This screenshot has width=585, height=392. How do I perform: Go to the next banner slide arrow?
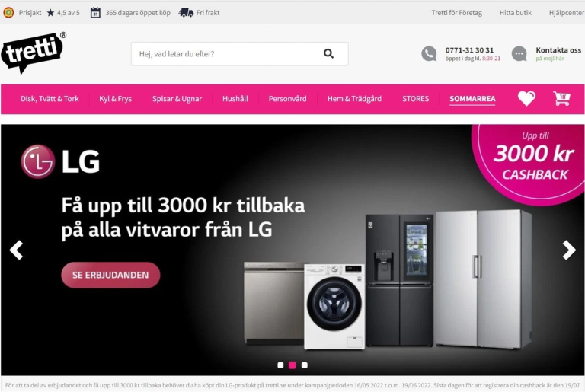(569, 250)
